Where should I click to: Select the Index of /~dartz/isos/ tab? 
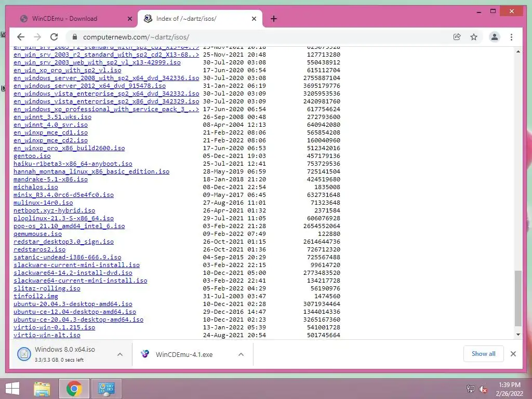point(200,19)
